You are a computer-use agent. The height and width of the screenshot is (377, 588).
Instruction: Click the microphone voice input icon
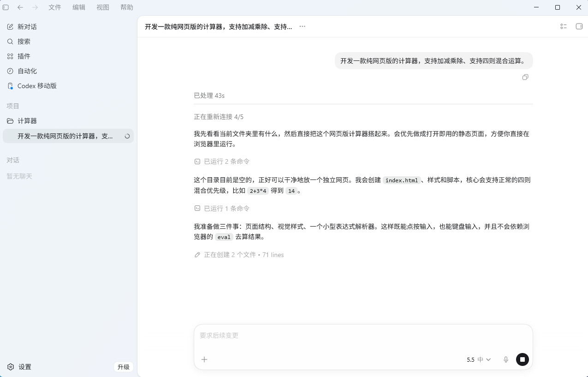(x=506, y=359)
